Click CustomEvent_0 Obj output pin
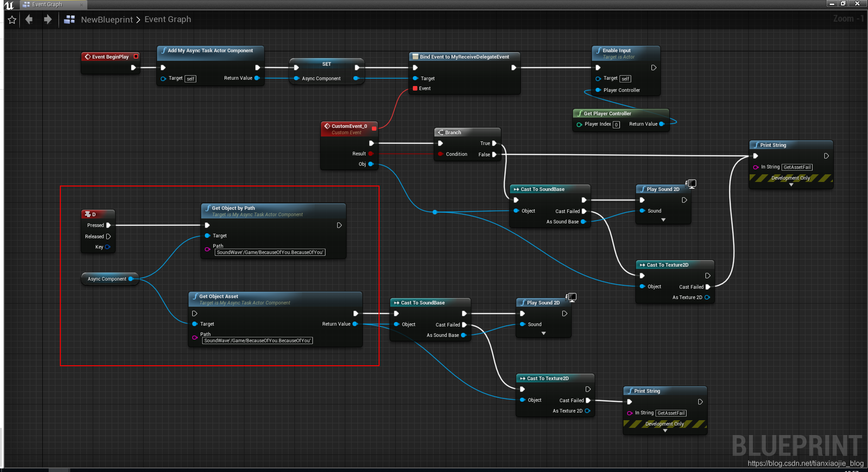Image resolution: width=868 pixels, height=472 pixels. coord(371,164)
